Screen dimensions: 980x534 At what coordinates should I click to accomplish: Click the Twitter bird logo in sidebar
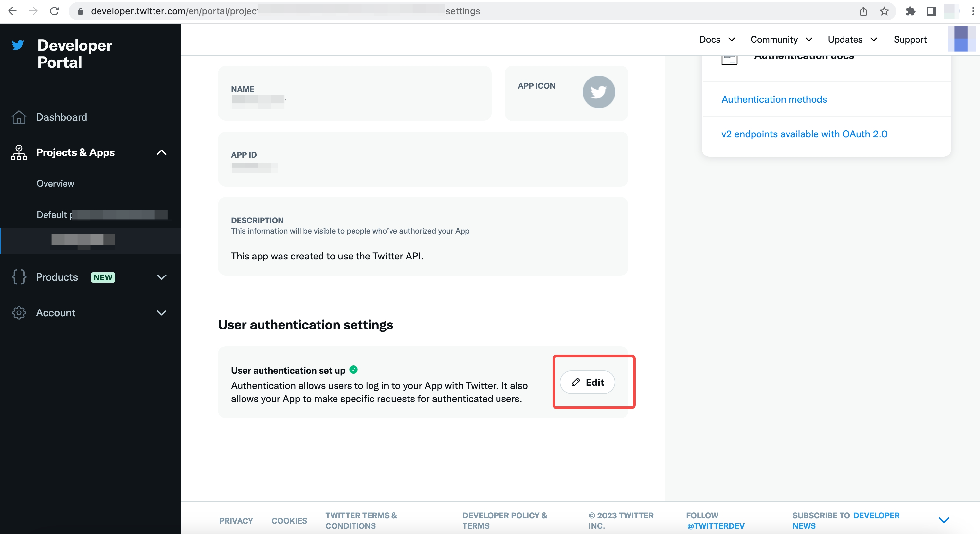click(17, 45)
